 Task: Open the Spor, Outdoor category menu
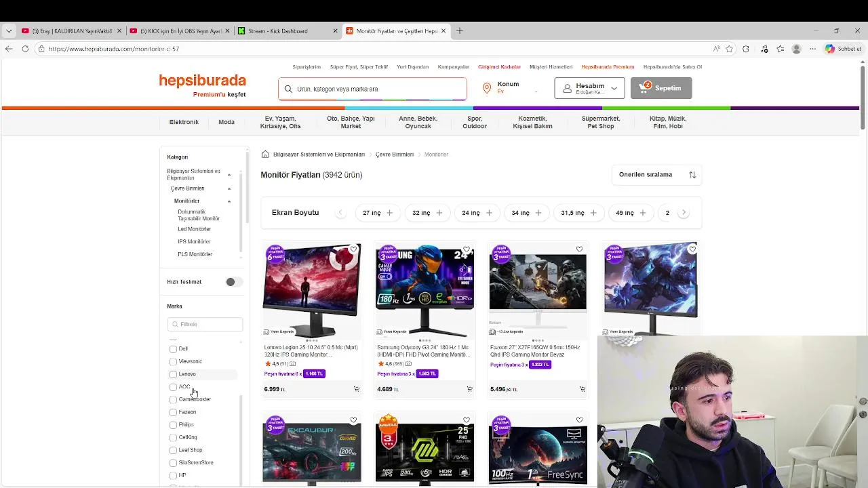475,122
